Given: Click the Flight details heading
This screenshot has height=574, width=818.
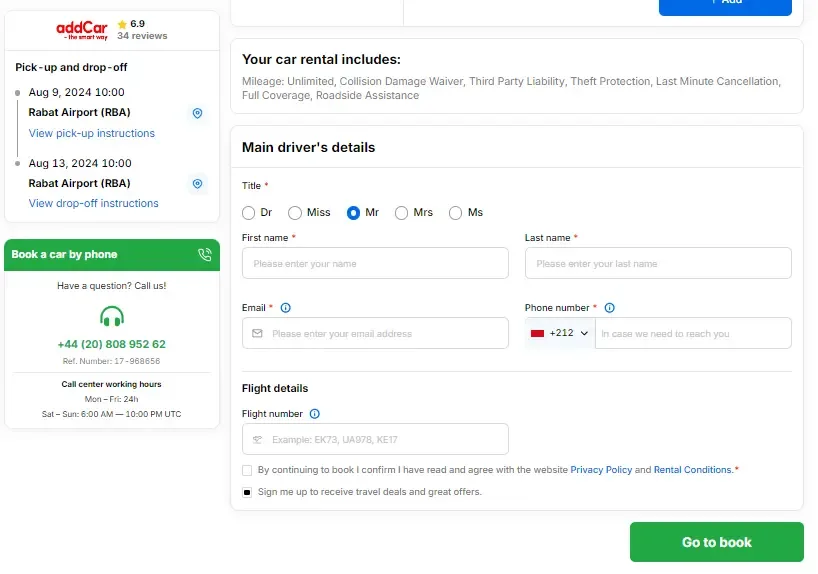Looking at the screenshot, I should coord(275,388).
